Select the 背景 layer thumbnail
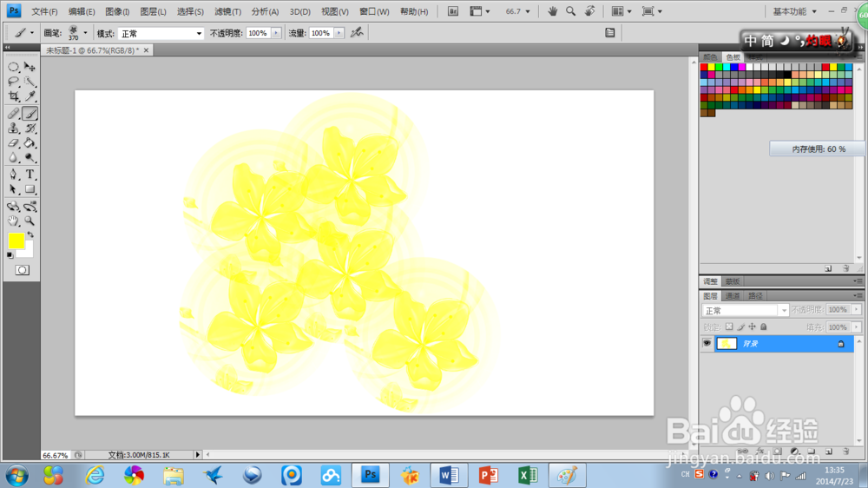Image resolution: width=868 pixels, height=488 pixels. 727,344
